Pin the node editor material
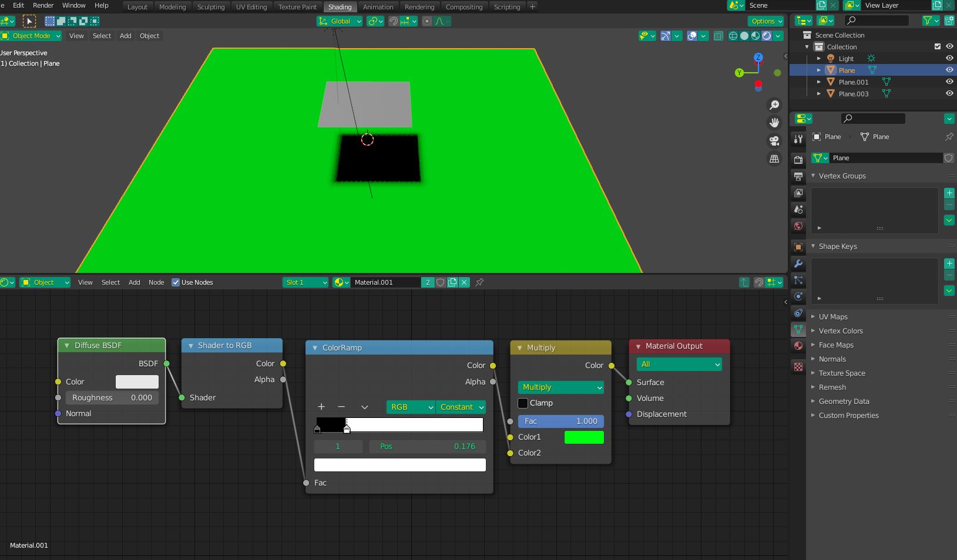Screen dimensions: 957x560 point(479,282)
